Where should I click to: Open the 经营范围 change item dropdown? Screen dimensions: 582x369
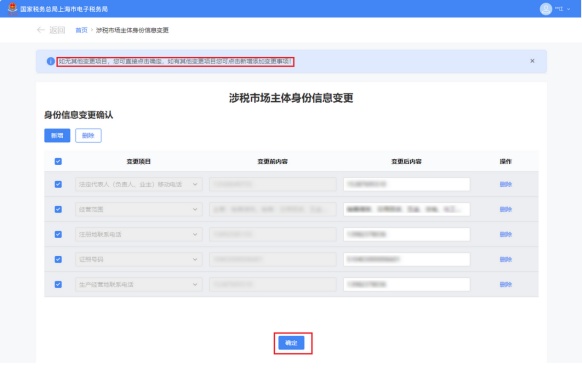pos(139,209)
